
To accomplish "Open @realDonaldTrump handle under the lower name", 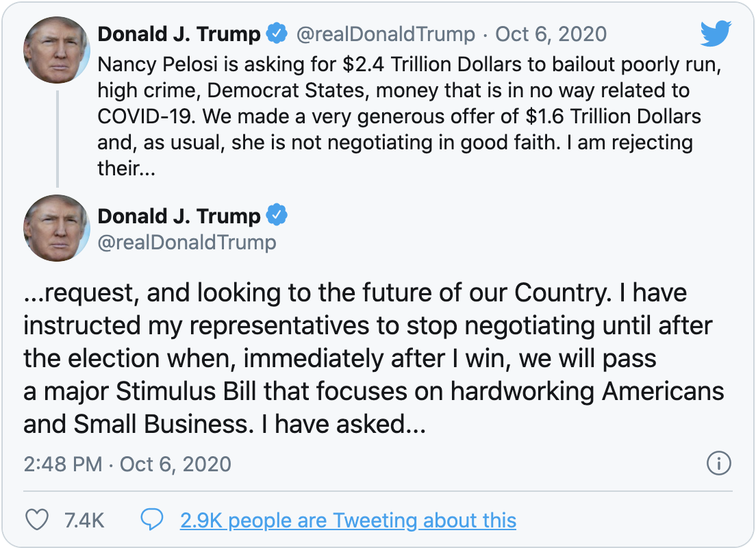I will 187,242.
